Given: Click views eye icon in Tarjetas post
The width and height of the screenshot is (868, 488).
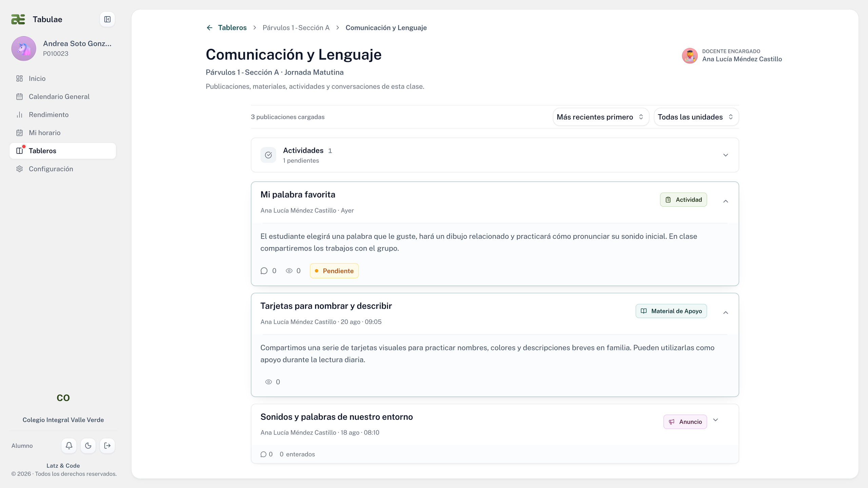Looking at the screenshot, I should pos(269,382).
